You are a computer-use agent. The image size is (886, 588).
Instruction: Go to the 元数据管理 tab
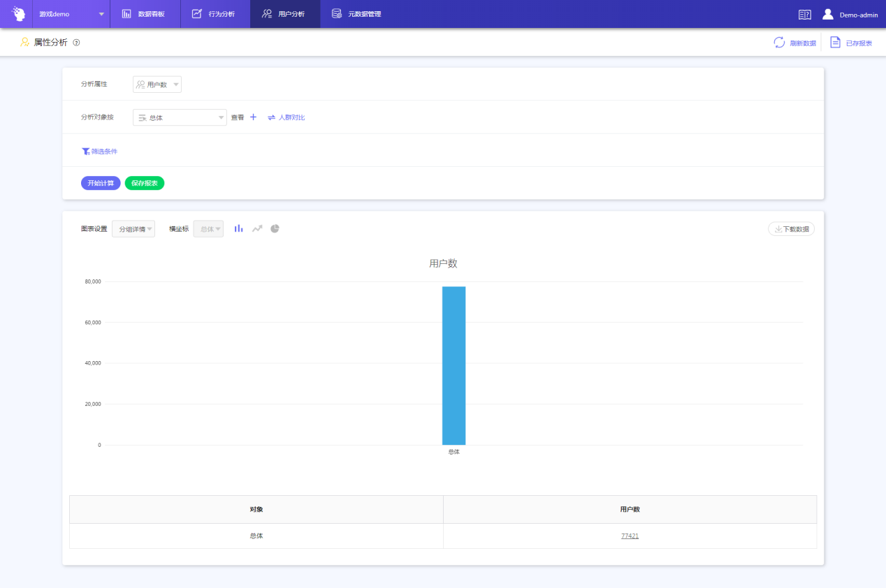click(x=356, y=14)
